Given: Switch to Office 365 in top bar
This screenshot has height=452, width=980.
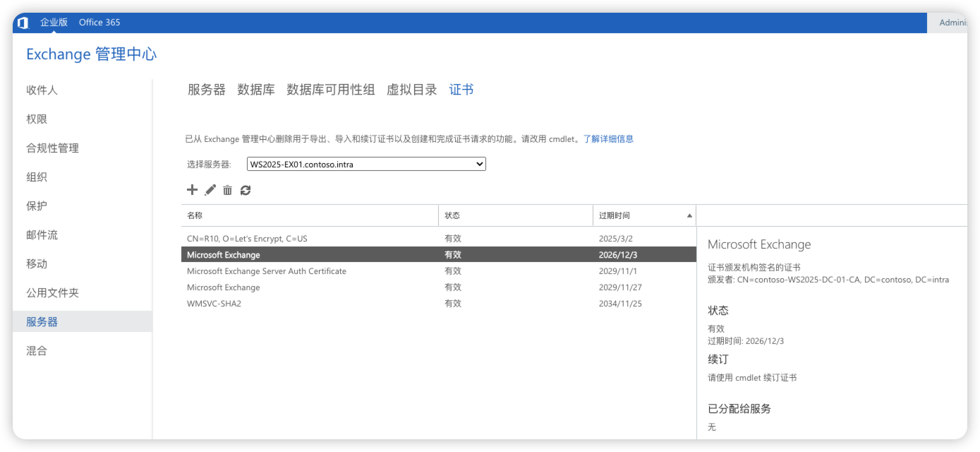Looking at the screenshot, I should click(x=99, y=23).
